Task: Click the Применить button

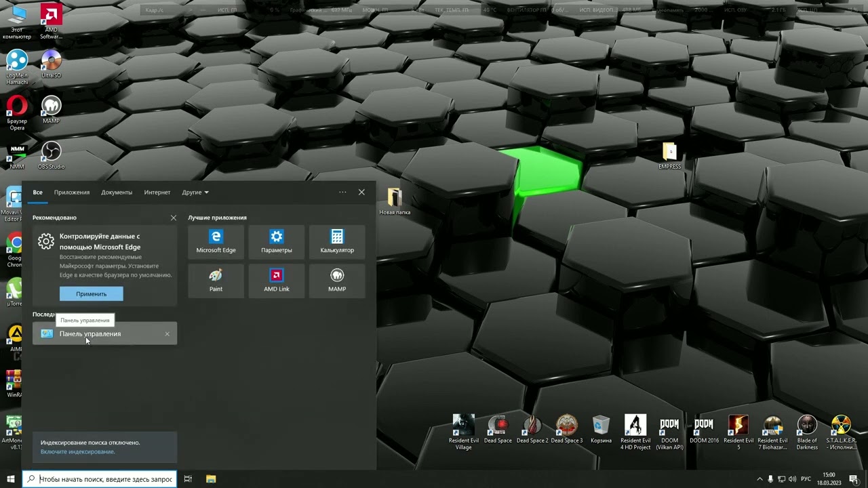Action: click(91, 293)
